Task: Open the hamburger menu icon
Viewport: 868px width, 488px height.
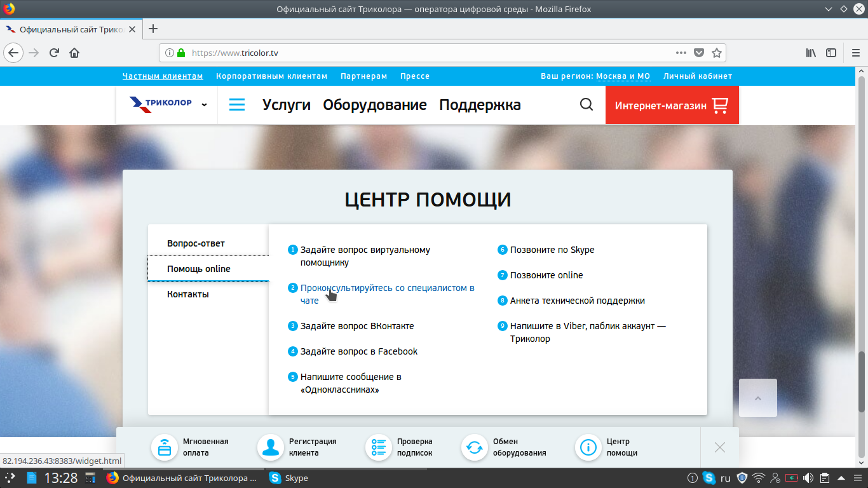Action: 237,105
